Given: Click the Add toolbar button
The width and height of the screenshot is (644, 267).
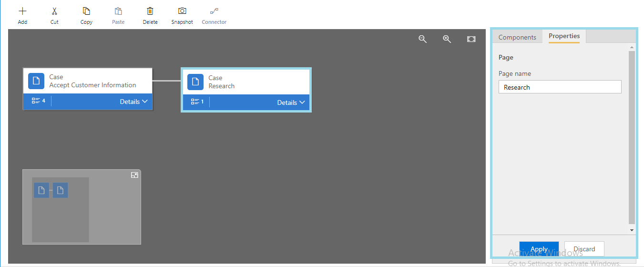Looking at the screenshot, I should pyautogui.click(x=22, y=15).
